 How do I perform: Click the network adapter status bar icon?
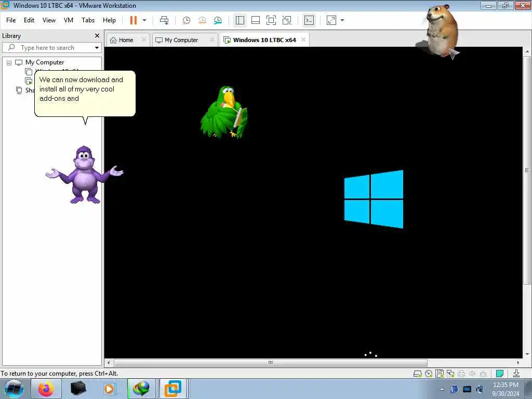450,374
